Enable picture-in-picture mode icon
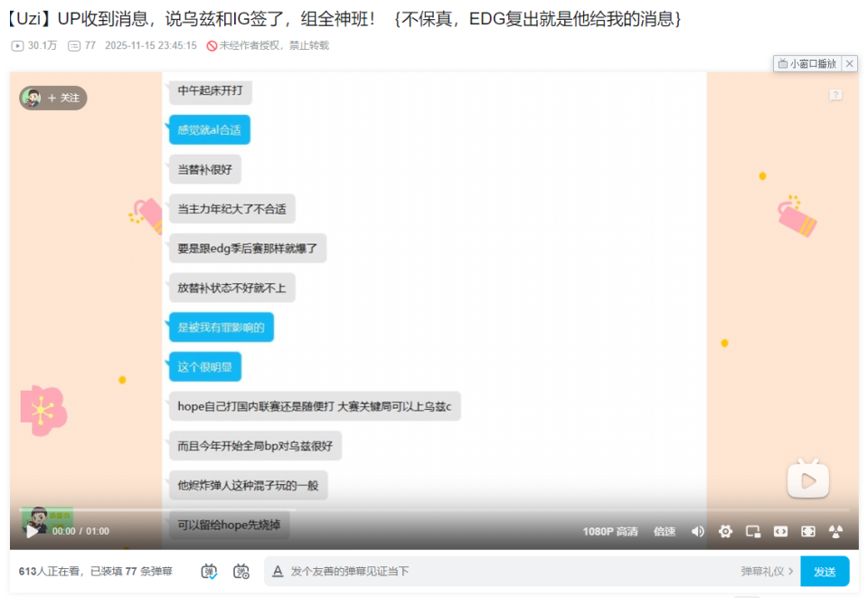Screen dimensions: 868x598 (x=752, y=531)
